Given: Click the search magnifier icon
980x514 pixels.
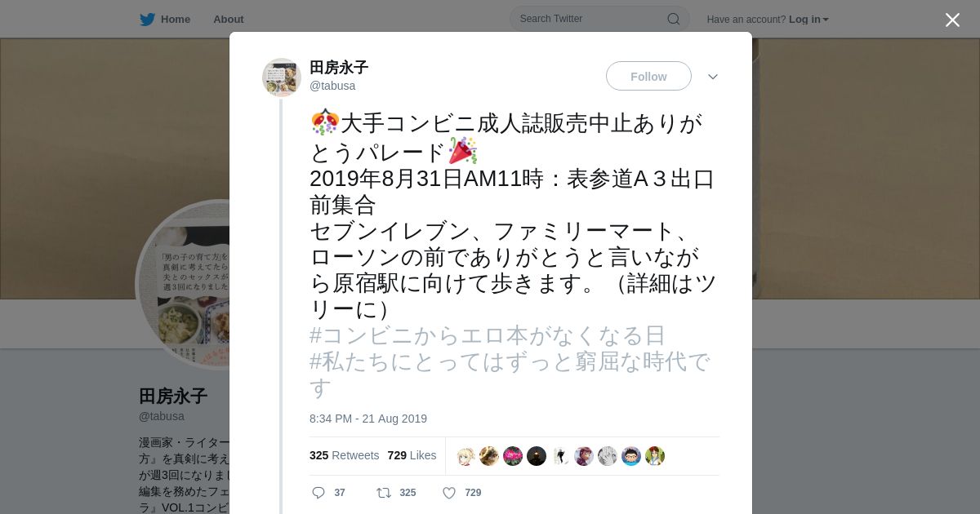Looking at the screenshot, I should coord(674,19).
